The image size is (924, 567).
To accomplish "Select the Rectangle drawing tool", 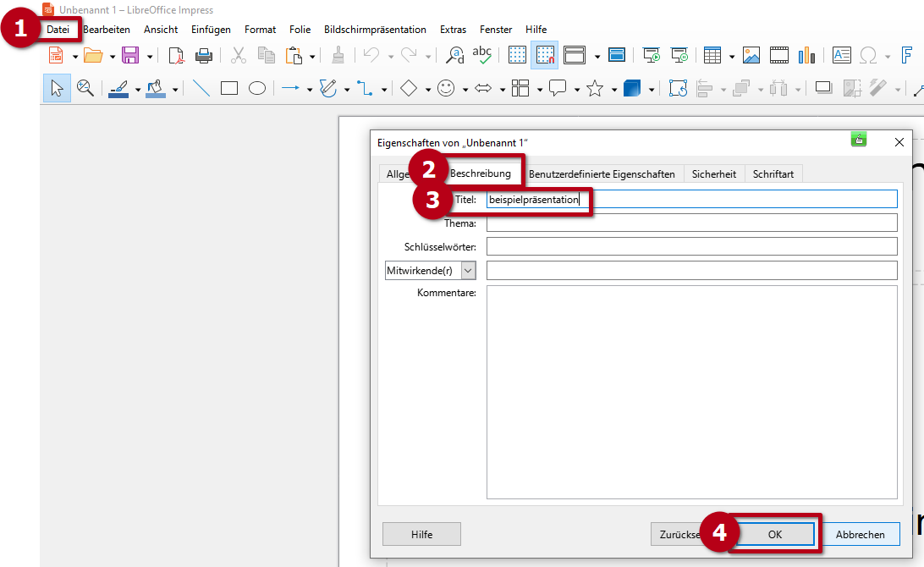I will 229,88.
